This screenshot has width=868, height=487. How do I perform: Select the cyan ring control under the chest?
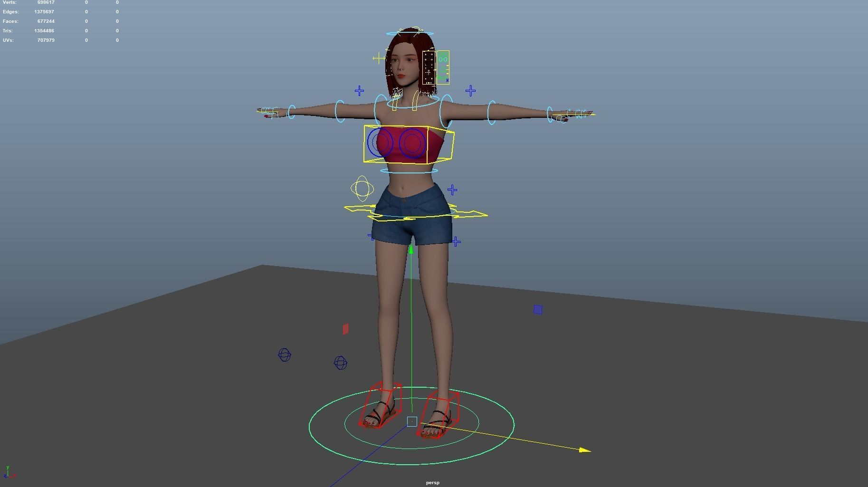409,171
